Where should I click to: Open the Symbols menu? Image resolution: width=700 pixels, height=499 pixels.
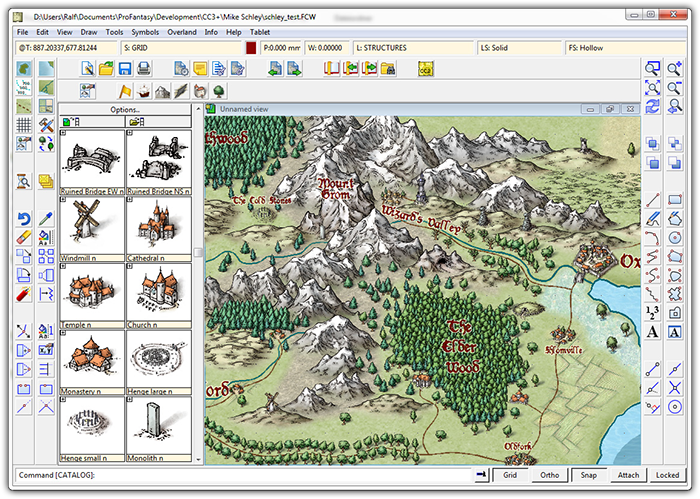(x=146, y=32)
